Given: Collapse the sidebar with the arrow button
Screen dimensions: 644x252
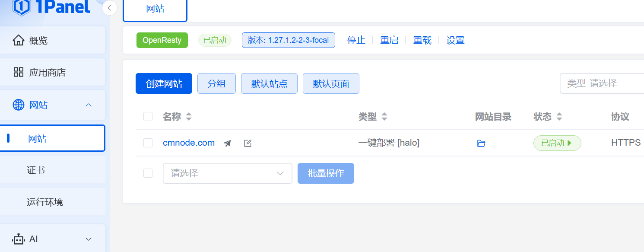Looking at the screenshot, I should coord(110,8).
